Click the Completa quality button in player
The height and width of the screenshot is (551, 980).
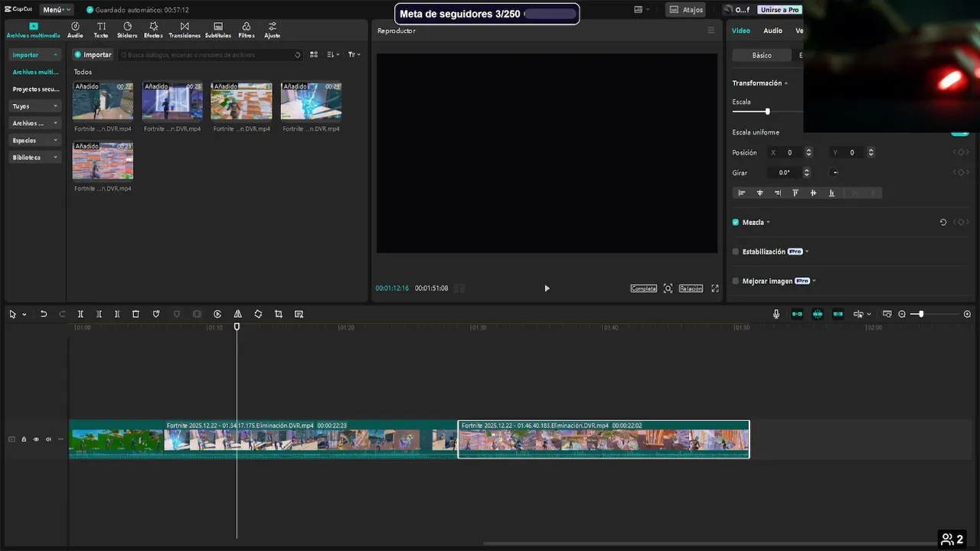coord(644,289)
